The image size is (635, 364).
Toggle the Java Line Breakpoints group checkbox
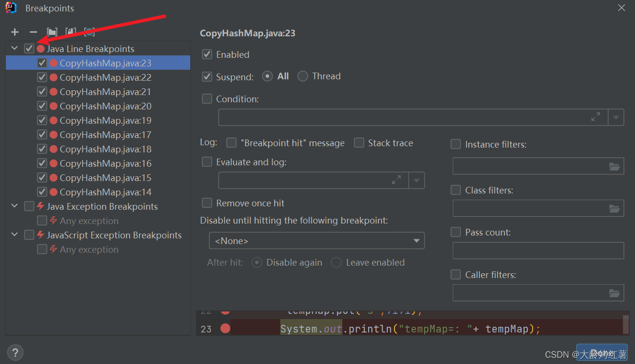tap(29, 49)
